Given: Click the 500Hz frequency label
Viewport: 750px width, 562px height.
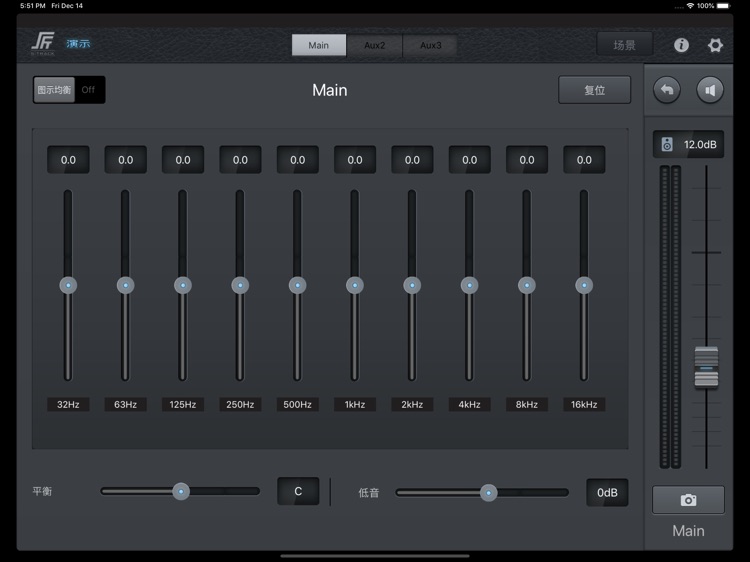Looking at the screenshot, I should (298, 404).
